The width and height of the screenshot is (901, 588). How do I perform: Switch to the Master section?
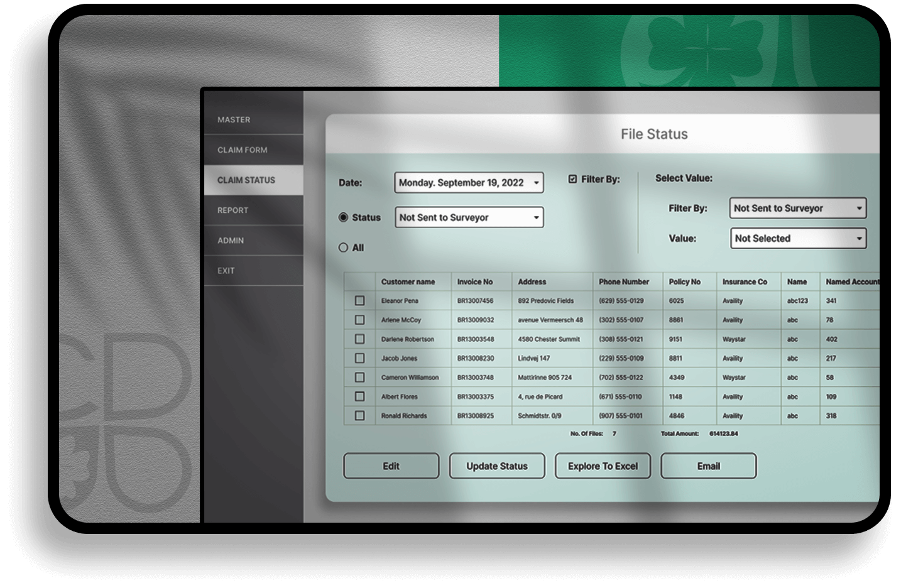[x=254, y=119]
